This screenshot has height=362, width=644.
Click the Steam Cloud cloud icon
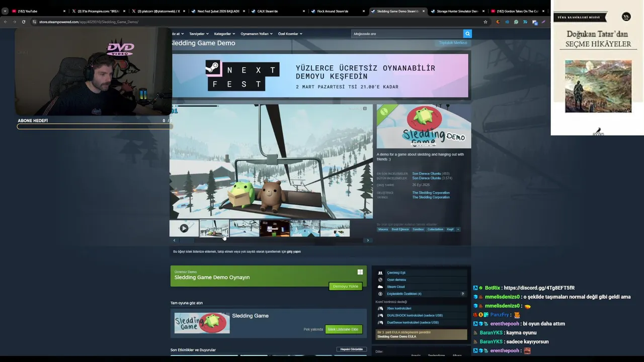[380, 287]
